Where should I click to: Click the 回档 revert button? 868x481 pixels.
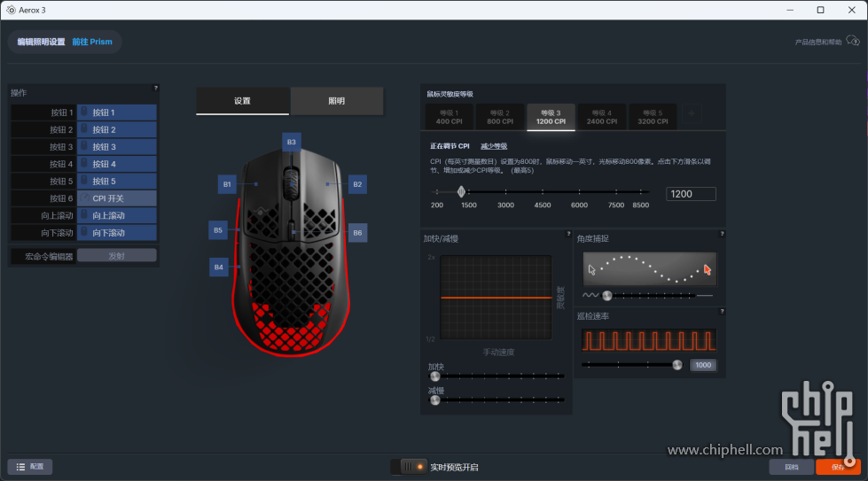pos(792,467)
